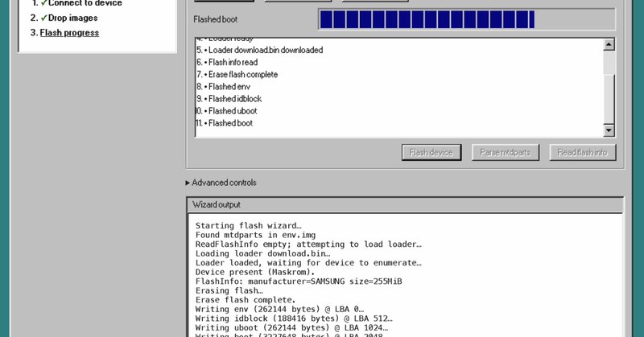Screen dimensions: 644x337
Task: Click the 'Loader loaded, waiting for device' line
Action: (x=308, y=263)
